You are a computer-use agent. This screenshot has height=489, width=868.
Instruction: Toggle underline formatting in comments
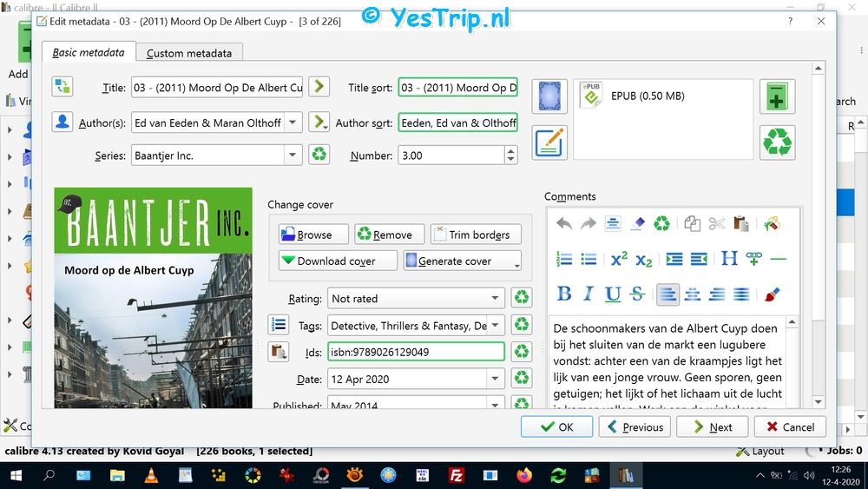(x=613, y=294)
